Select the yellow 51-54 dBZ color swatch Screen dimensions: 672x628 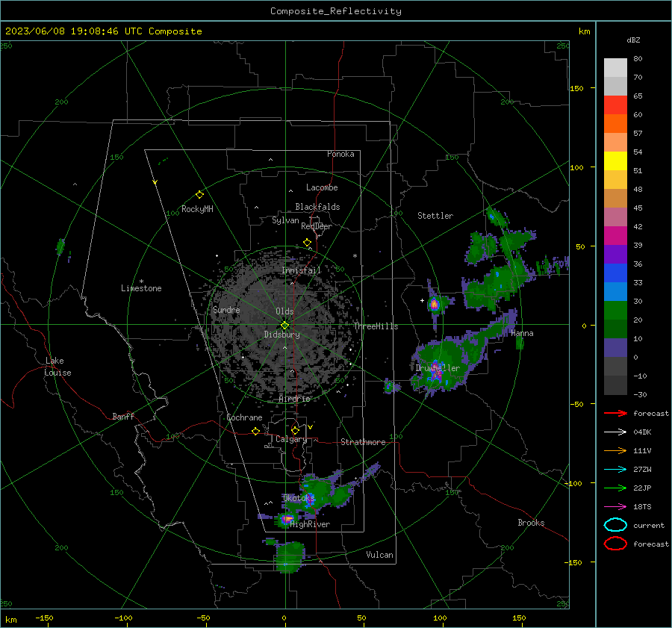click(x=615, y=161)
